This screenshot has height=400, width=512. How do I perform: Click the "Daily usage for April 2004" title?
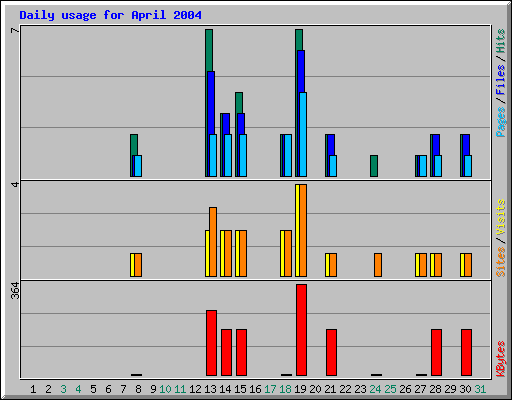coord(110,15)
